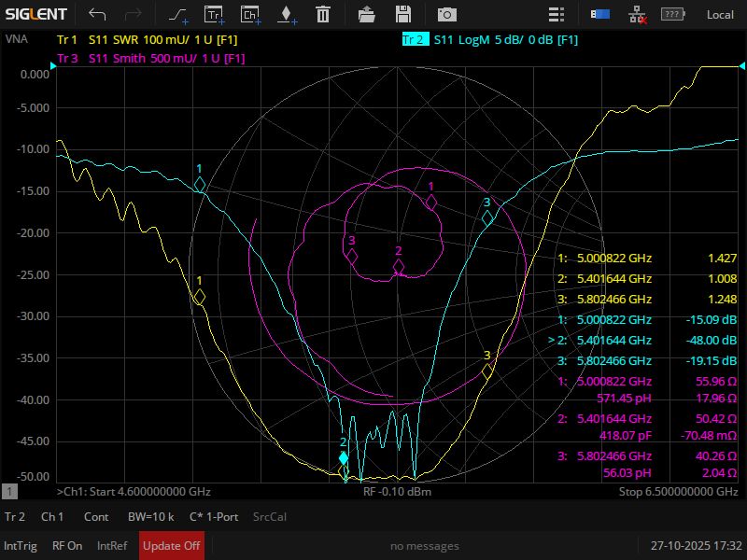Viewport: 747px width, 560px height.
Task: Add a new trace with Tr+ icon
Action: [214, 14]
